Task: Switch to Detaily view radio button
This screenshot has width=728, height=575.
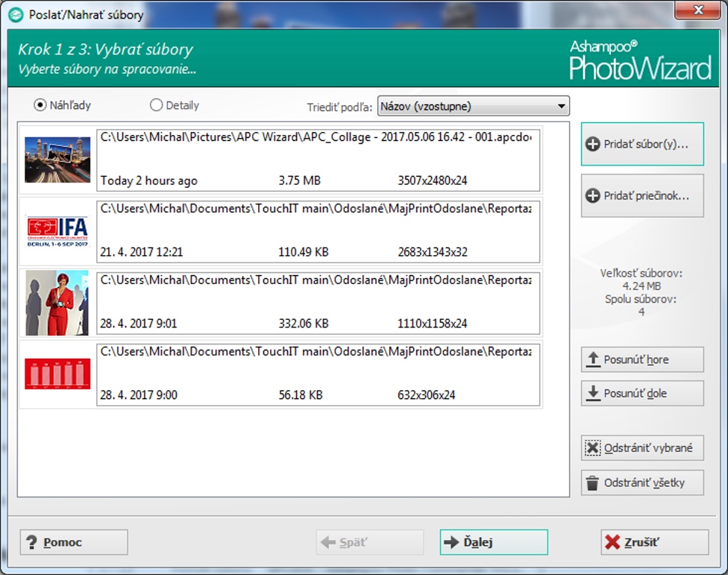Action: point(157,105)
